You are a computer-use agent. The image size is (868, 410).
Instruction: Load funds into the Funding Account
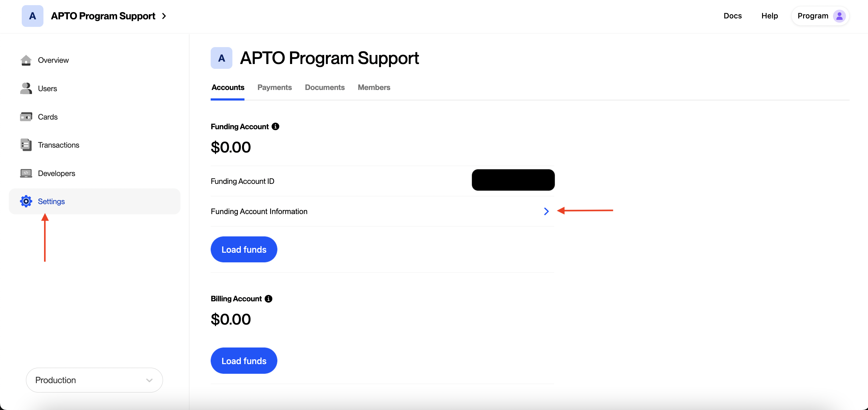244,249
